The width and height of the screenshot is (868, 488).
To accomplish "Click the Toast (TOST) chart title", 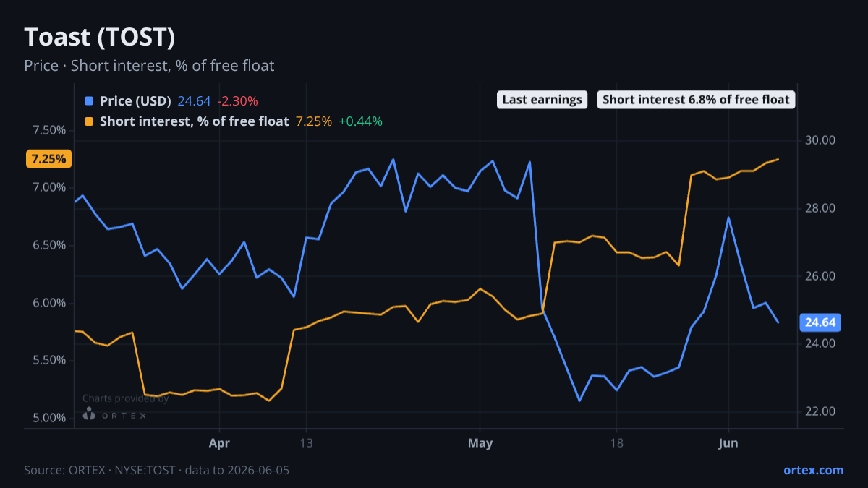I will 100,36.
